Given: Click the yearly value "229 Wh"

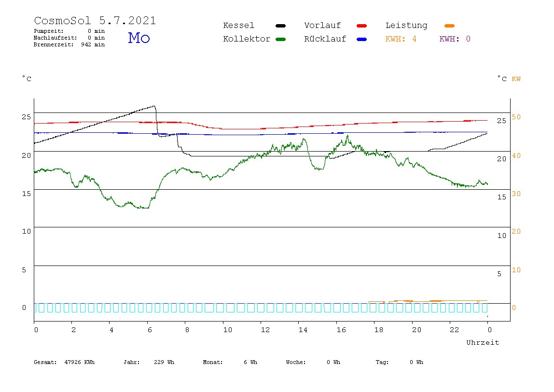Looking at the screenshot, I should pos(164,362).
